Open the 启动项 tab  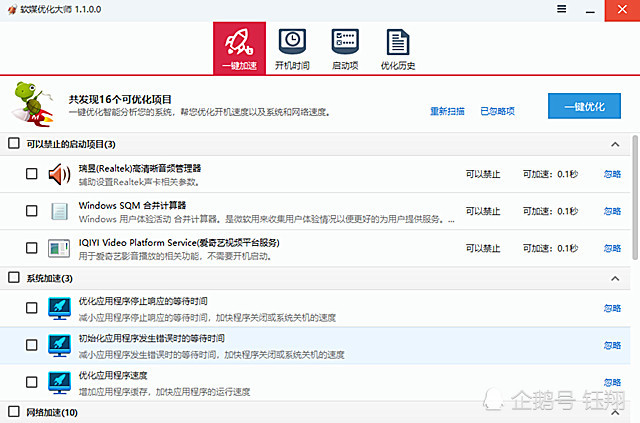point(345,48)
